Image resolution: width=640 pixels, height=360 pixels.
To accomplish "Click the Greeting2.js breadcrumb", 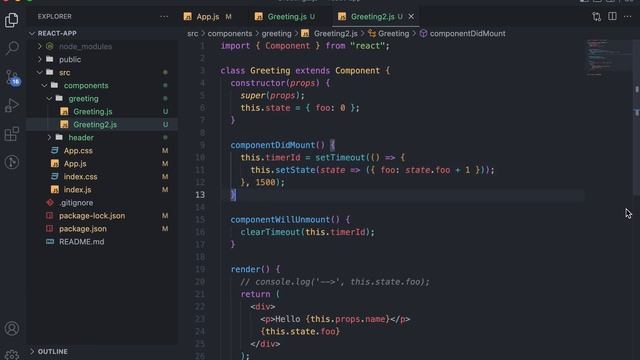I will tap(336, 33).
